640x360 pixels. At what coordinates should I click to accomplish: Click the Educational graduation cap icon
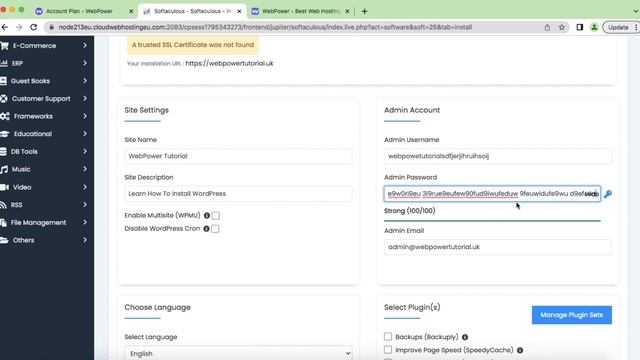tap(4, 134)
